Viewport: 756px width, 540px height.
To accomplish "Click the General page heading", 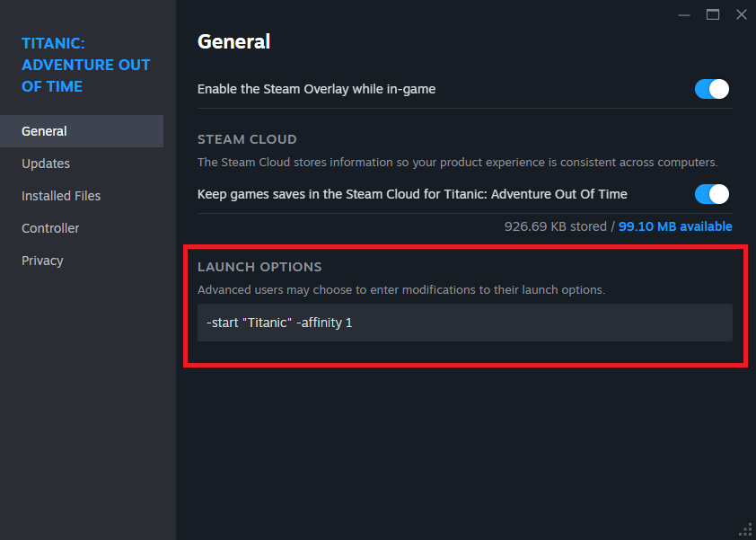I will coord(233,41).
